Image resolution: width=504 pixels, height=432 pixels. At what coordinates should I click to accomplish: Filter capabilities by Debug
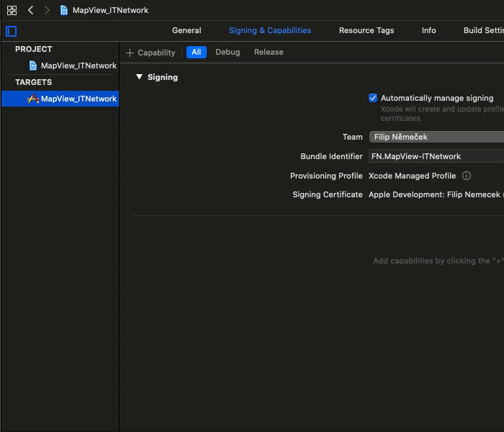click(228, 52)
